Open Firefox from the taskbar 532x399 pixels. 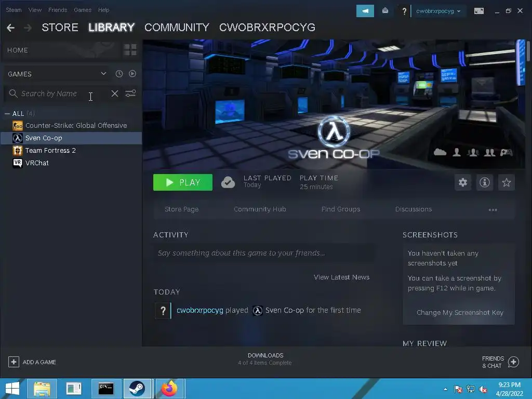[x=169, y=389]
